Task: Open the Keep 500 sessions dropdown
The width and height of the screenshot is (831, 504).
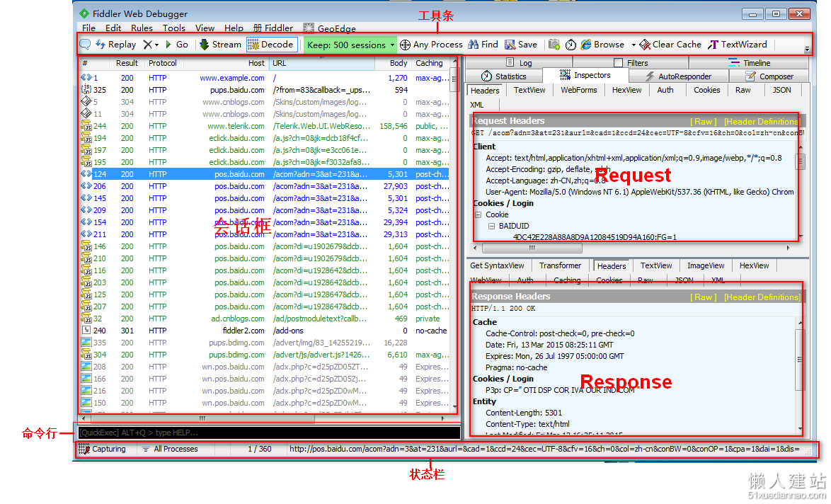Action: (350, 45)
